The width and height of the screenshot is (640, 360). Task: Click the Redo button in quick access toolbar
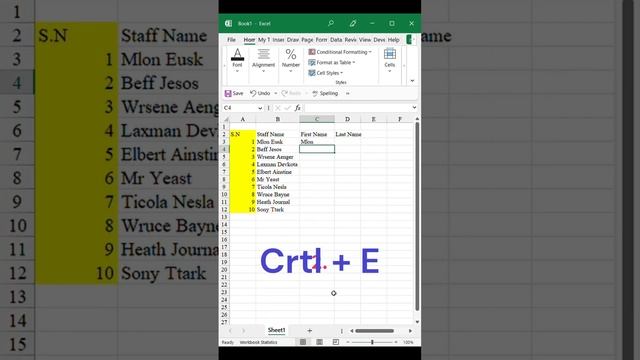coord(291,93)
